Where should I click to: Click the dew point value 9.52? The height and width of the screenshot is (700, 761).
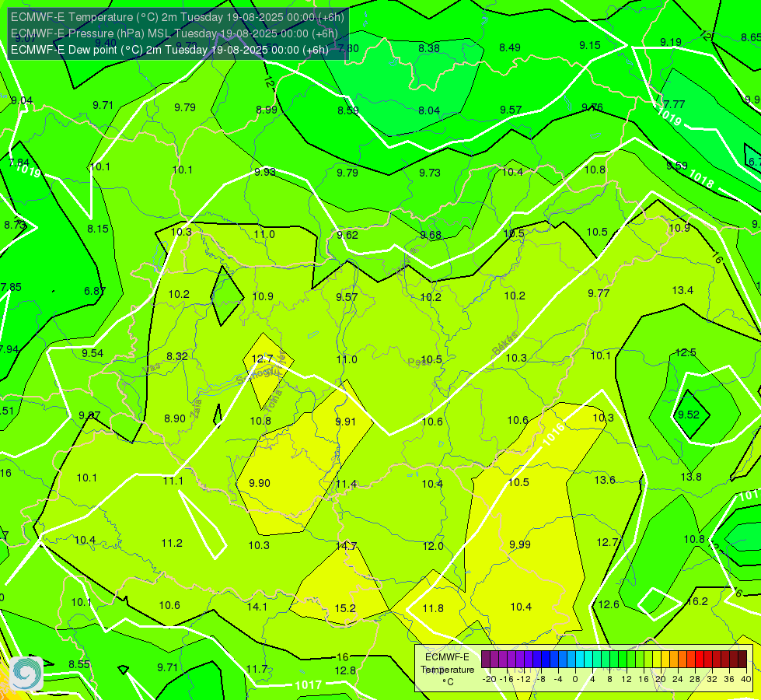(689, 415)
